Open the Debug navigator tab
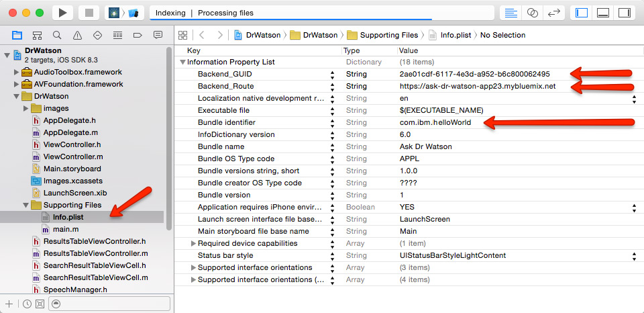 [117, 35]
